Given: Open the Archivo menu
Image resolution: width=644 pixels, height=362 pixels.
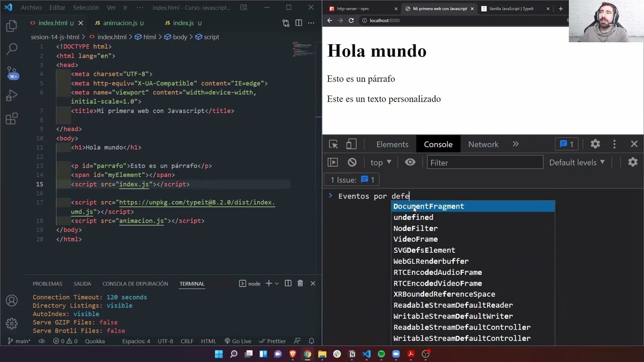Looking at the screenshot, I should pyautogui.click(x=31, y=8).
